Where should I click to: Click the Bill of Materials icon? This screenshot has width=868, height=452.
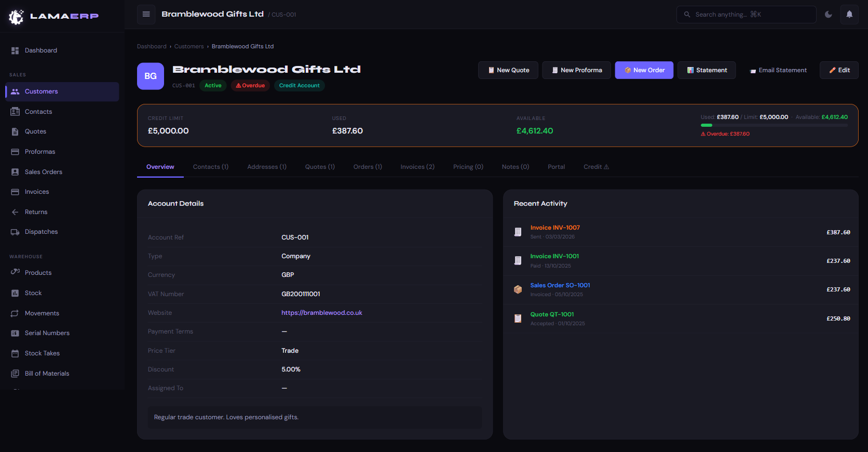[15, 374]
